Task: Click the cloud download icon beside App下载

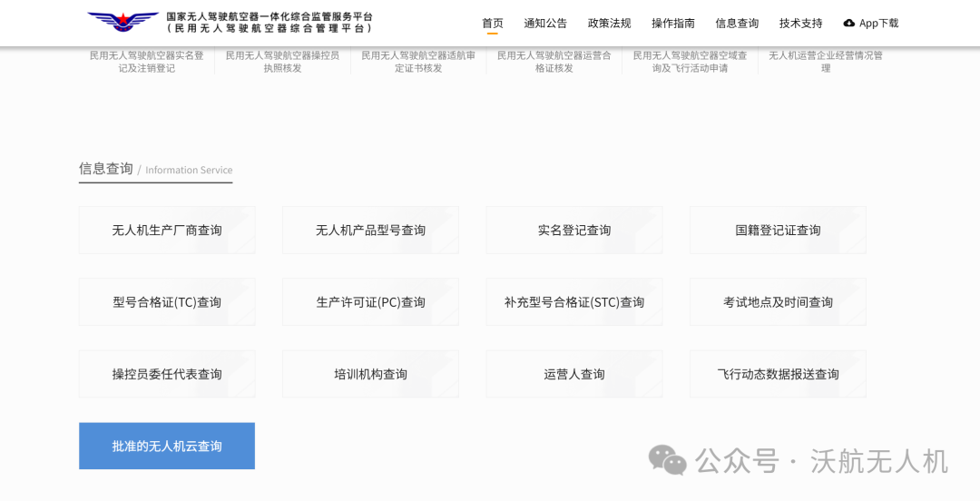Action: [x=849, y=24]
